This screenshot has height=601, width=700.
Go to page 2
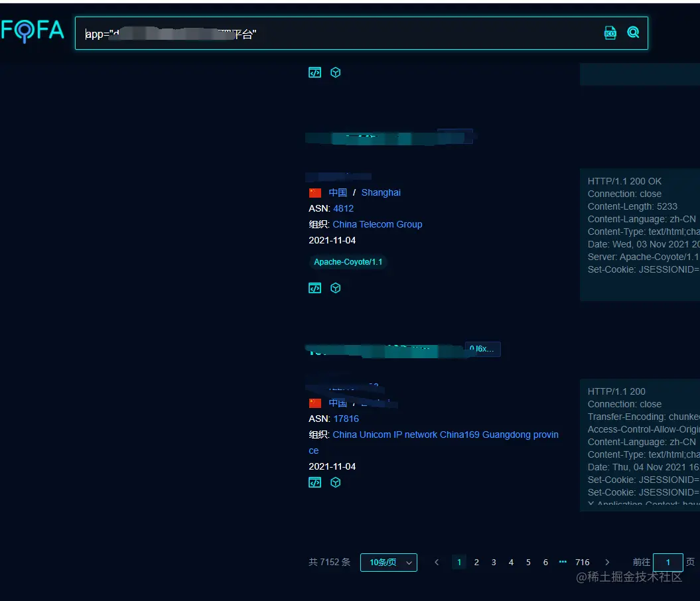(476, 562)
